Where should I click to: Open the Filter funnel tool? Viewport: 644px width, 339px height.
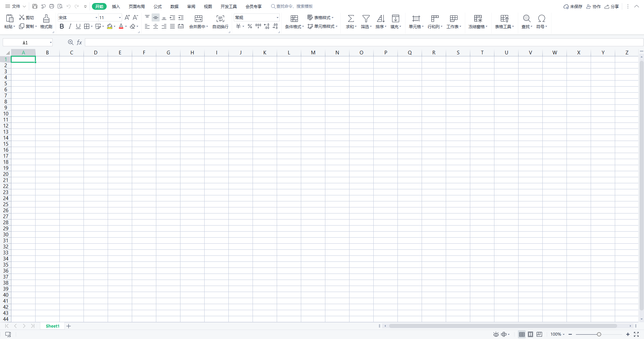(366, 18)
